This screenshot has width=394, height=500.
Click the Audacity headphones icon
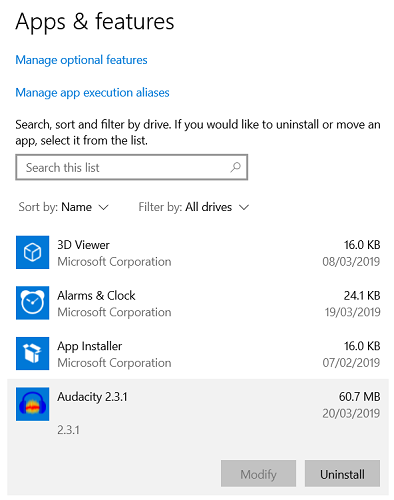tap(32, 404)
